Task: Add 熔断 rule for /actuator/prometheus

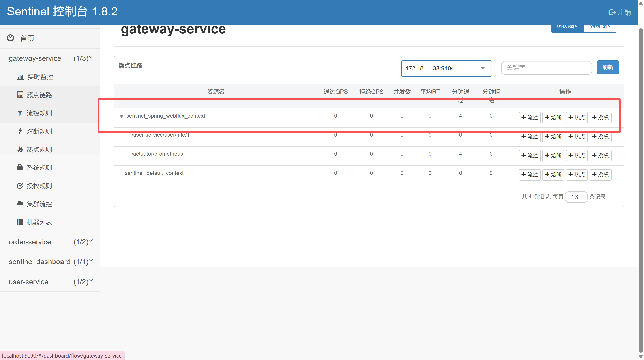Action: click(553, 155)
